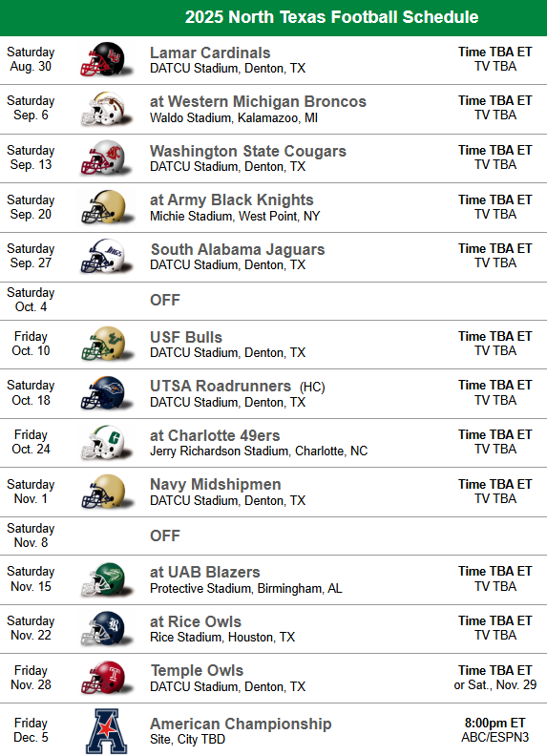Viewport: 547px width, 756px height.
Task: Open the South Alabama Jaguars helmet icon
Action: click(106, 257)
